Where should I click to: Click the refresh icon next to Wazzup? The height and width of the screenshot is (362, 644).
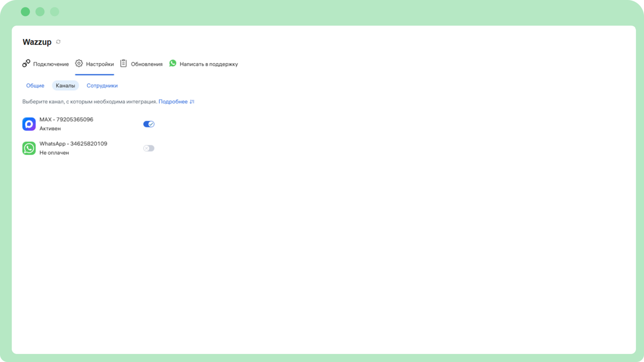pos(58,42)
